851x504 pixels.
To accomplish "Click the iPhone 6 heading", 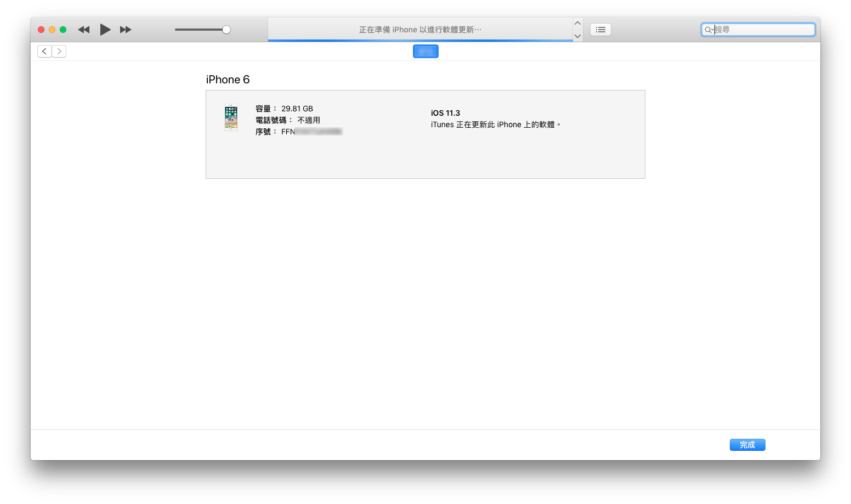I will coord(228,80).
